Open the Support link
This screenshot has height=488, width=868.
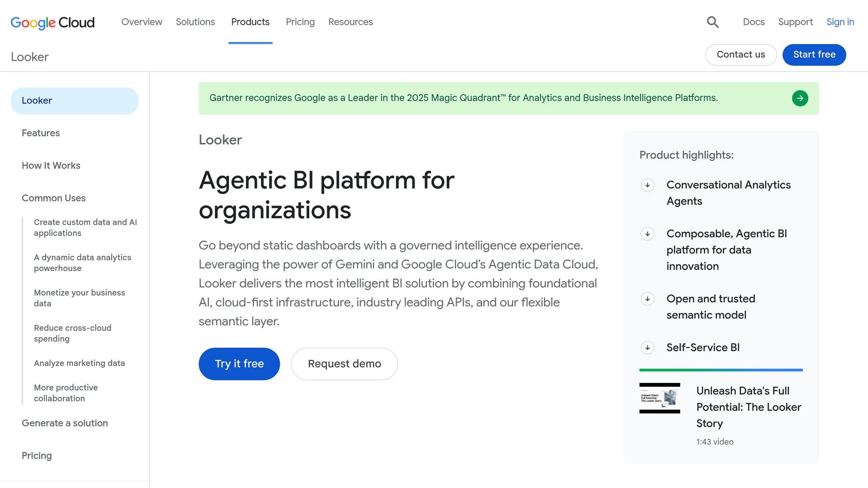(796, 22)
